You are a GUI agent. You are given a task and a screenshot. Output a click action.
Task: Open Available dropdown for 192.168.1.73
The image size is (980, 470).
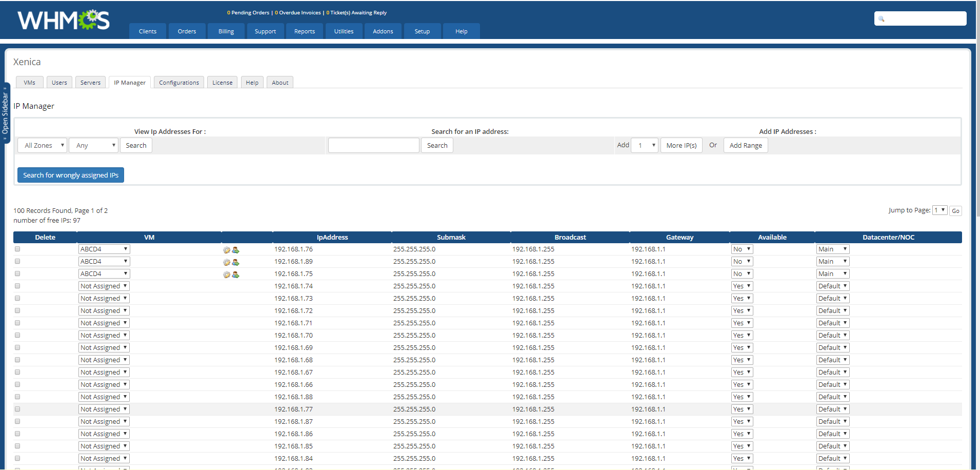coord(742,298)
